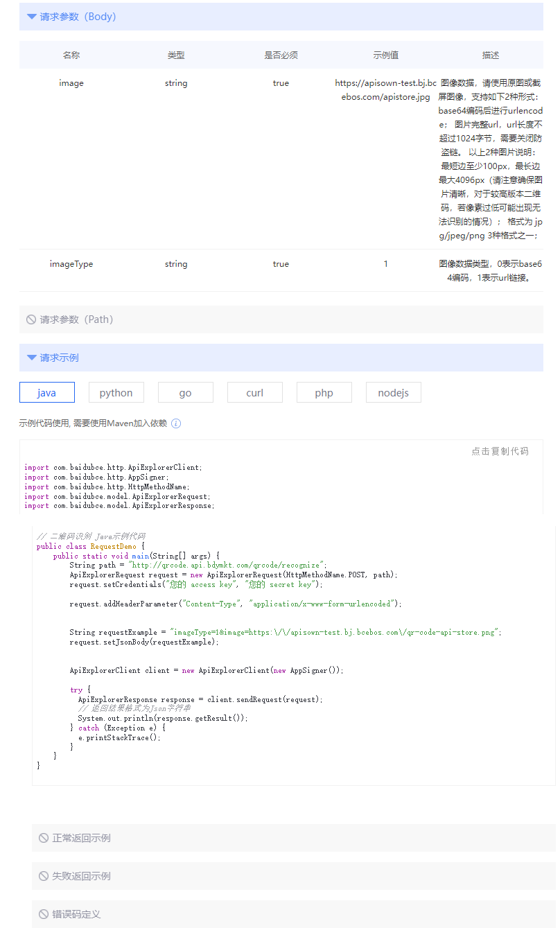Select the imageType parameter name cell
560x937 pixels.
[71, 264]
